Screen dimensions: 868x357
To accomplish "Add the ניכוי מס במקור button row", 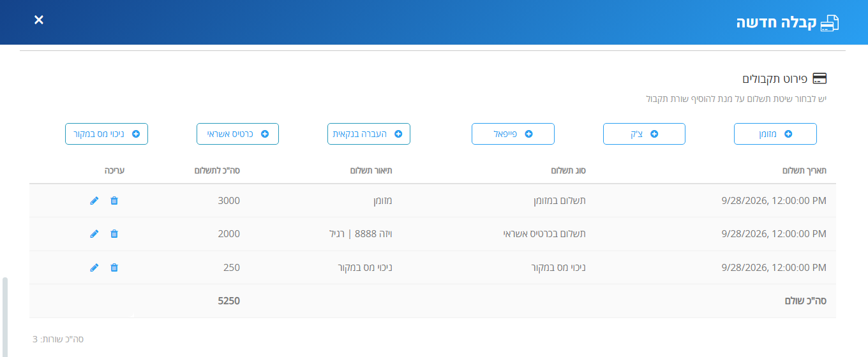I will click(107, 134).
